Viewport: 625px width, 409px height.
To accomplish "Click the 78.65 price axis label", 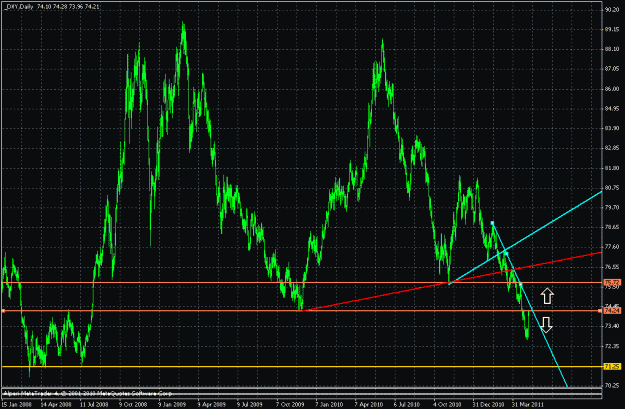I will [x=612, y=227].
